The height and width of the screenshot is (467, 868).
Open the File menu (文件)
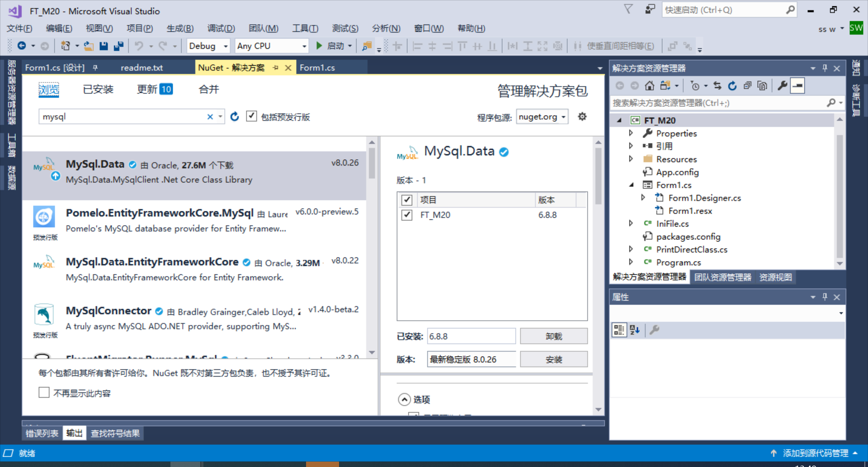click(19, 29)
